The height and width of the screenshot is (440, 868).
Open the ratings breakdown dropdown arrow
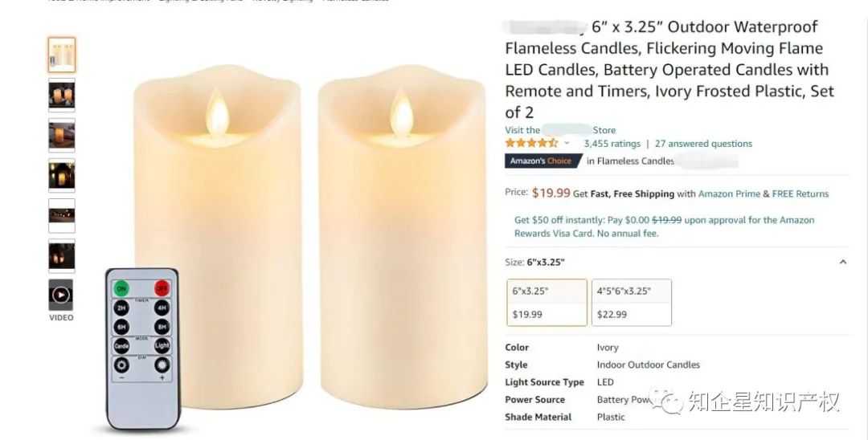pyautogui.click(x=567, y=144)
